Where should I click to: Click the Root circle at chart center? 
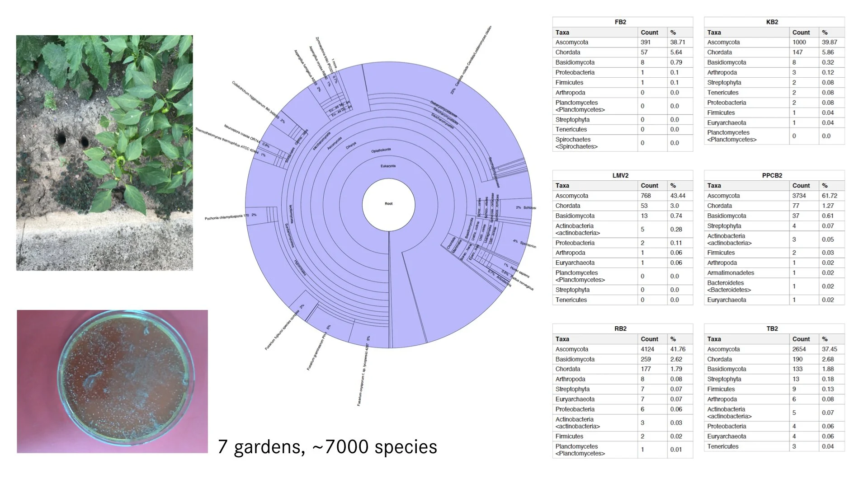[389, 204]
